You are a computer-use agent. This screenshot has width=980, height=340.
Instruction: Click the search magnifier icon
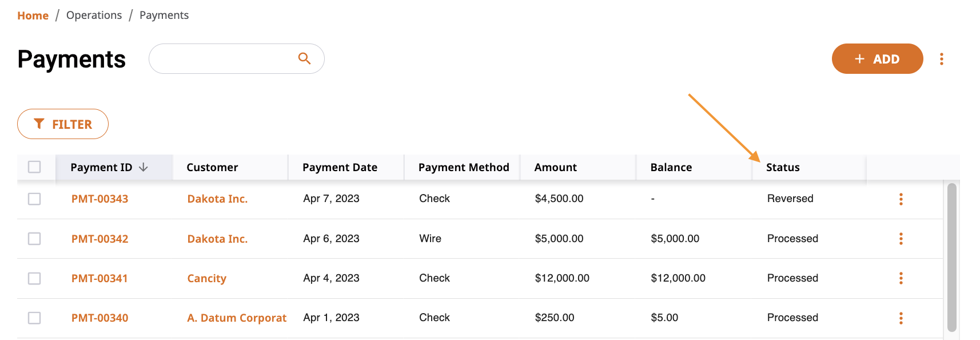point(304,58)
